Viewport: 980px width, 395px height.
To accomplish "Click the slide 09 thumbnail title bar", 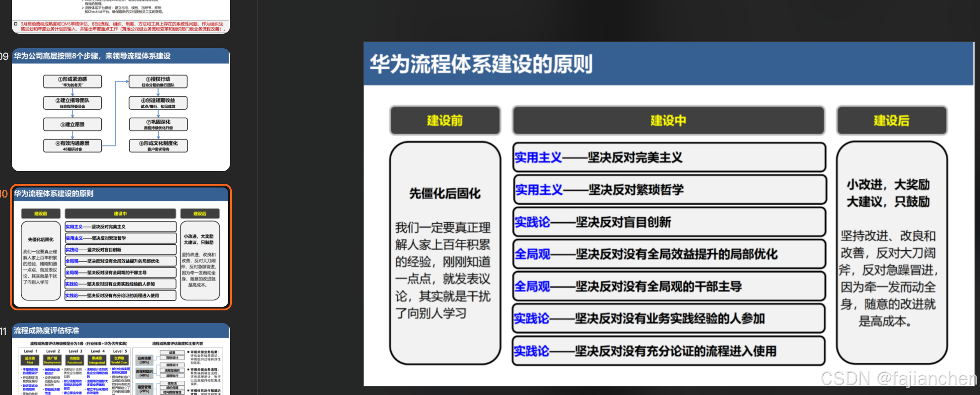I will 120,56.
